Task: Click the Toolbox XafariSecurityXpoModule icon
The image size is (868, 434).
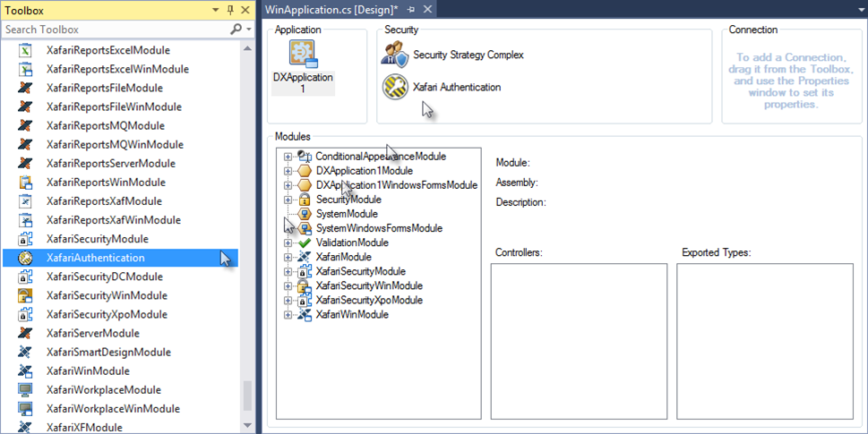Action: pos(25,314)
